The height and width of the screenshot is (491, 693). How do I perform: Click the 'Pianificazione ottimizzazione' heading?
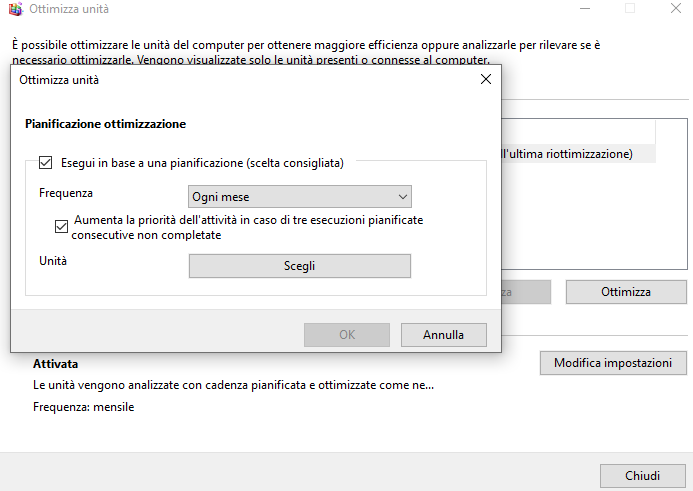106,124
